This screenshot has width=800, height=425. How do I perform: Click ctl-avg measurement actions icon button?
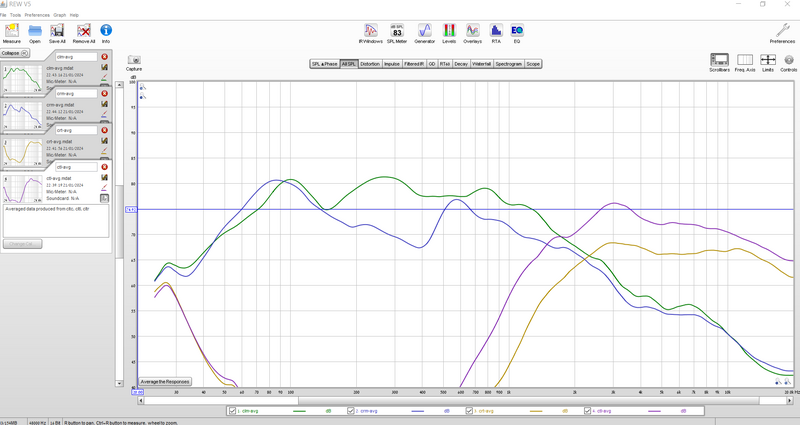105,198
